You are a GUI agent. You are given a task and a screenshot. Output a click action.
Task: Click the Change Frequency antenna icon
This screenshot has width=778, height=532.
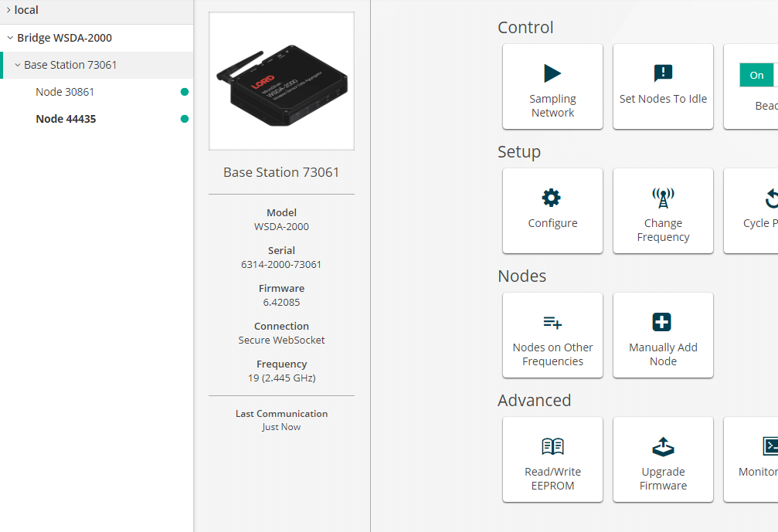pos(663,198)
